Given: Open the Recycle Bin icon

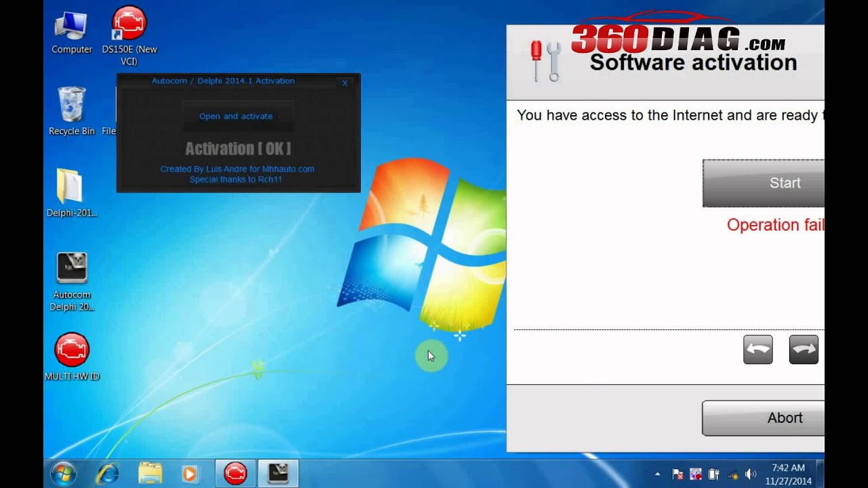Looking at the screenshot, I should pos(71,112).
